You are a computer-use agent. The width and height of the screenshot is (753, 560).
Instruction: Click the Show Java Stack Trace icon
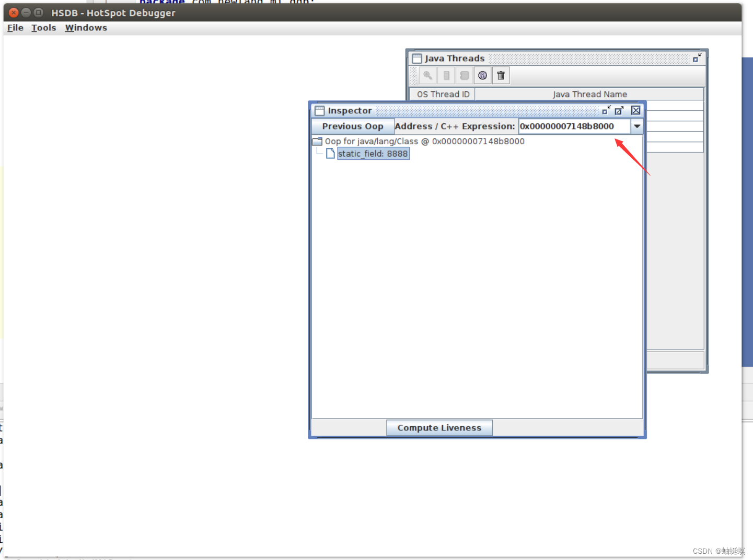(x=464, y=75)
